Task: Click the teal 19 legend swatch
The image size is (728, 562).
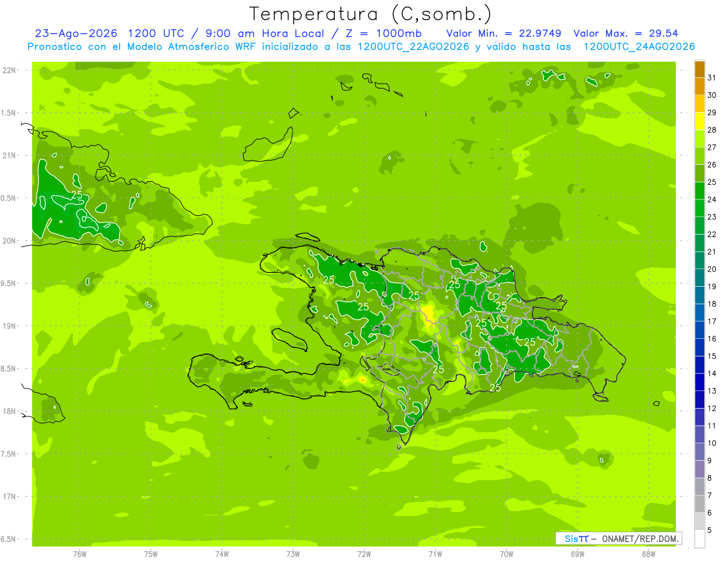Action: point(699,278)
